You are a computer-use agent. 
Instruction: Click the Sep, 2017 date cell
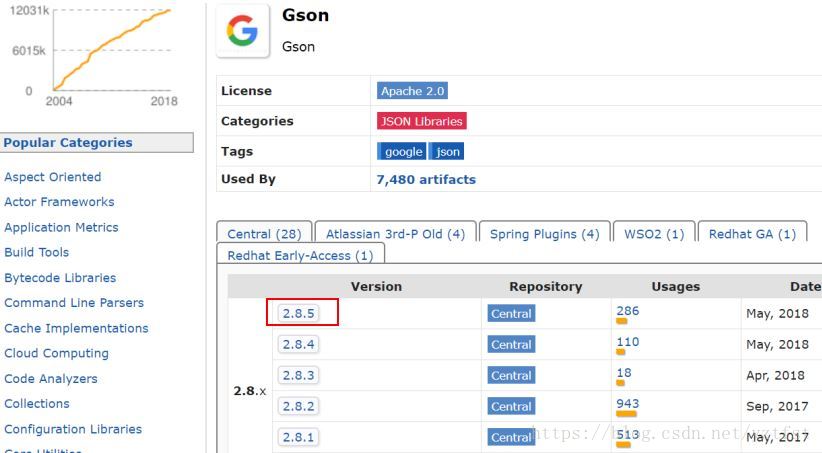point(777,406)
